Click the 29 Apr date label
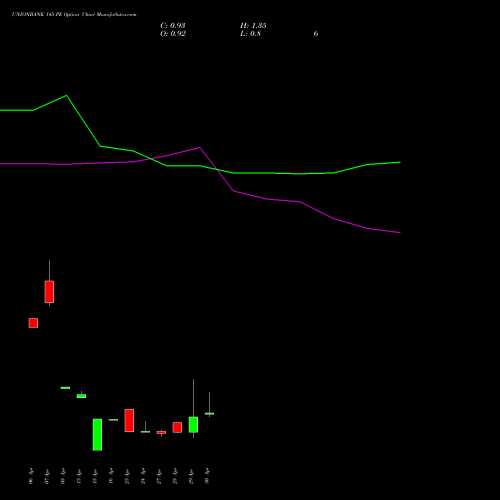500x500 pixels. point(191,476)
